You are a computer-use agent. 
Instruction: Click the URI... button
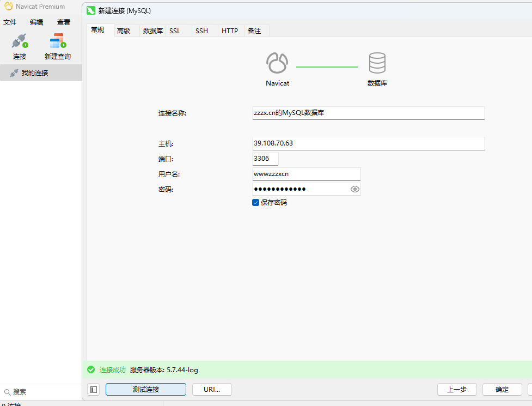[x=212, y=389]
